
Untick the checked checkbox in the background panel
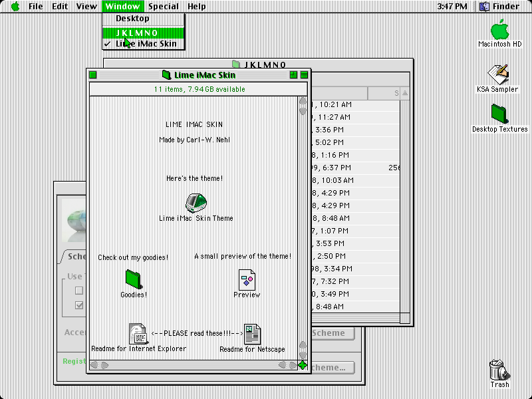(x=79, y=305)
